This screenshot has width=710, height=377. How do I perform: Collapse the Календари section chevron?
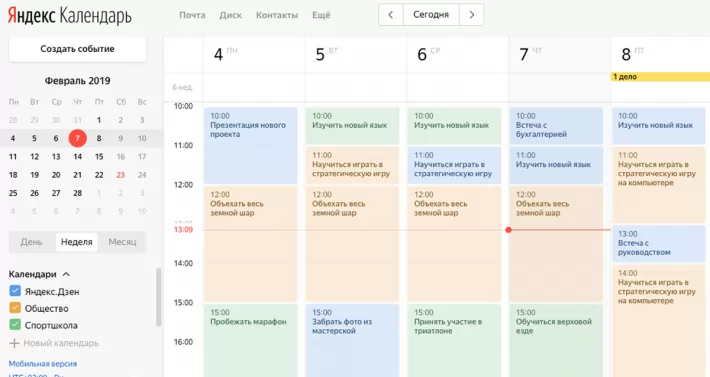(x=66, y=274)
